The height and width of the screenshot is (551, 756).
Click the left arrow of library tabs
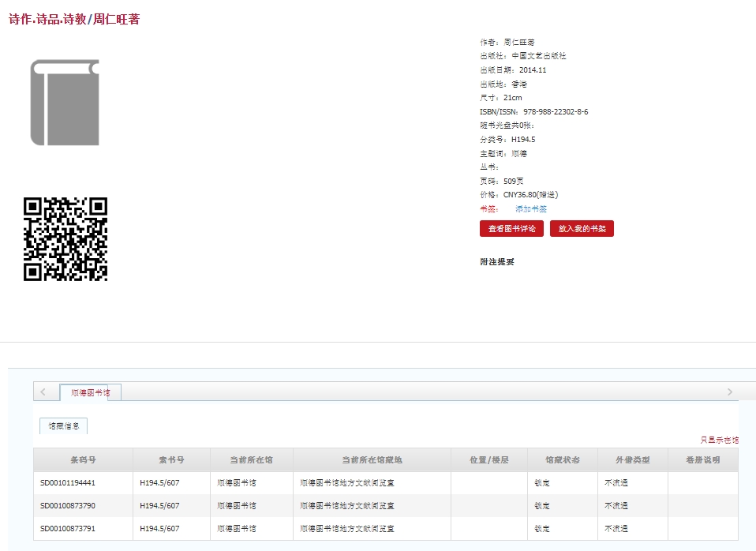coord(43,392)
